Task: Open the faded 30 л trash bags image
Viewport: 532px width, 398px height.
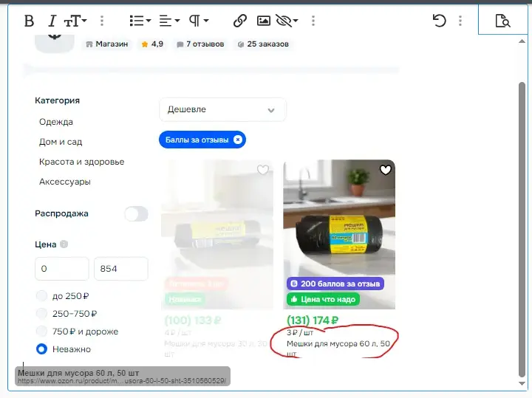Action: [x=217, y=234]
